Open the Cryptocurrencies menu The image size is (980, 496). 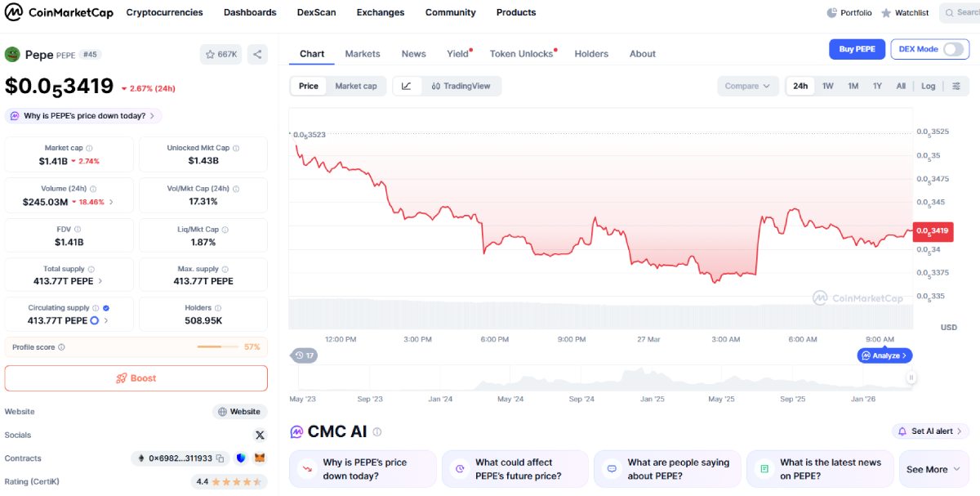pos(164,12)
